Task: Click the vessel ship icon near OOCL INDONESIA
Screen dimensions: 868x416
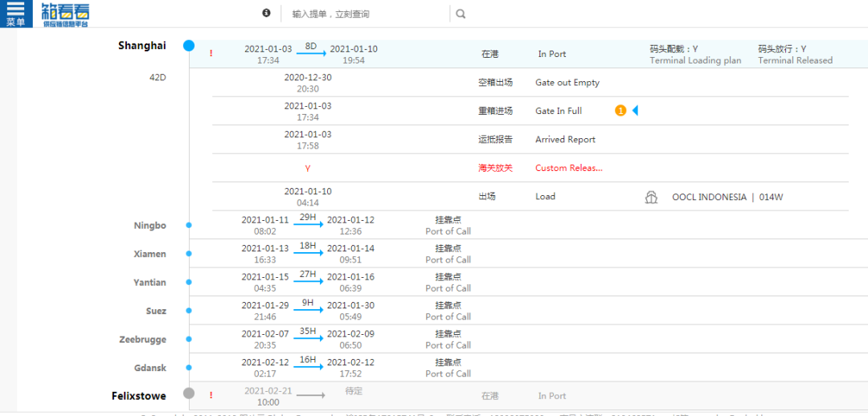Action: 651,197
